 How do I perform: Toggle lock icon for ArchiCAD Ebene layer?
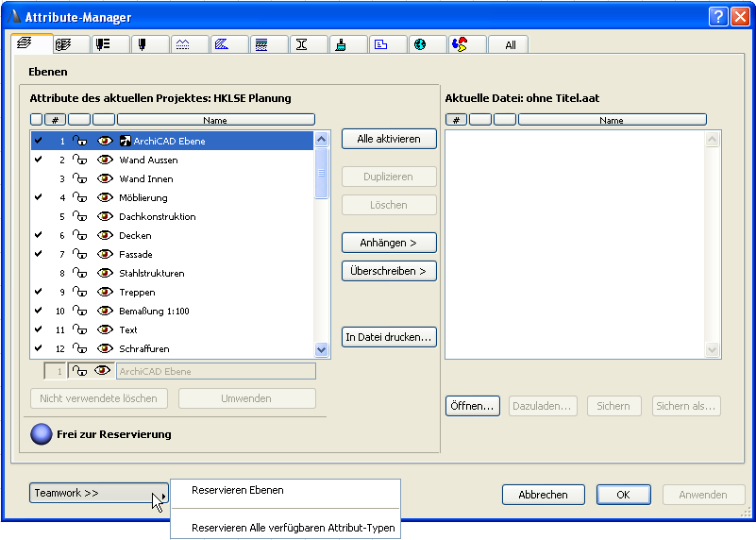tap(79, 141)
